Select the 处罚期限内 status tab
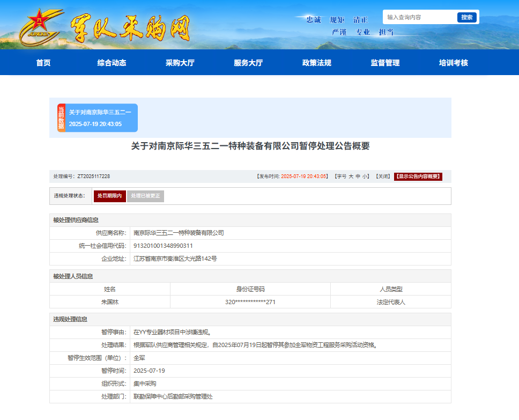This screenshot has width=519, height=420. (109, 196)
